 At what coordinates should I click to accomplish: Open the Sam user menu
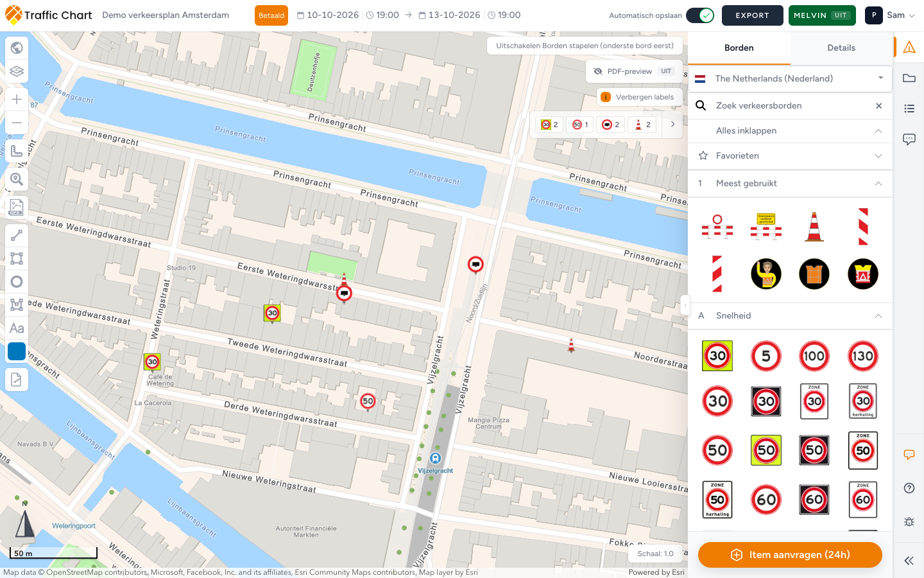(x=891, y=15)
